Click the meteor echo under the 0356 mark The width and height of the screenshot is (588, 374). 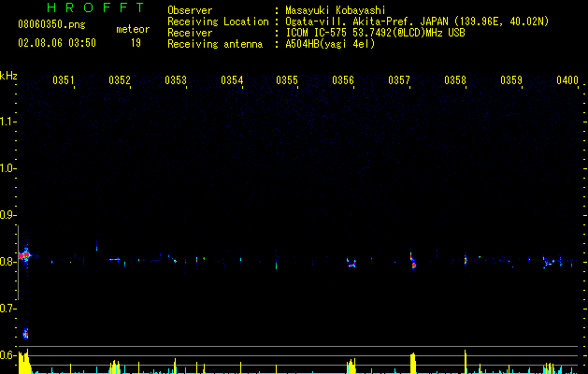(x=351, y=263)
